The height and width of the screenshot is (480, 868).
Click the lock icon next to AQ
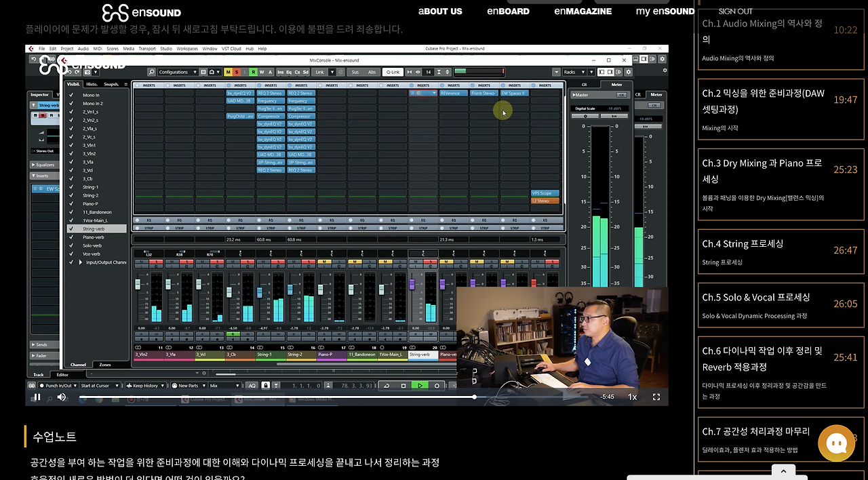[265, 386]
